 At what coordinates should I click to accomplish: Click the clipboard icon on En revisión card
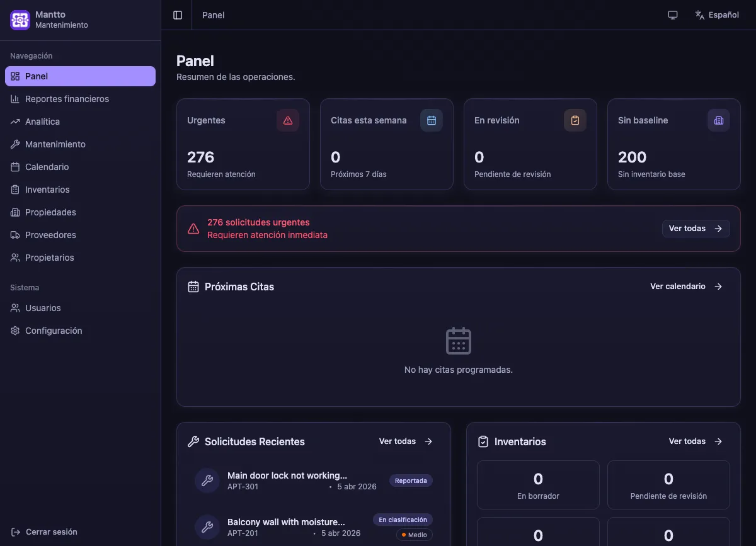pyautogui.click(x=575, y=120)
